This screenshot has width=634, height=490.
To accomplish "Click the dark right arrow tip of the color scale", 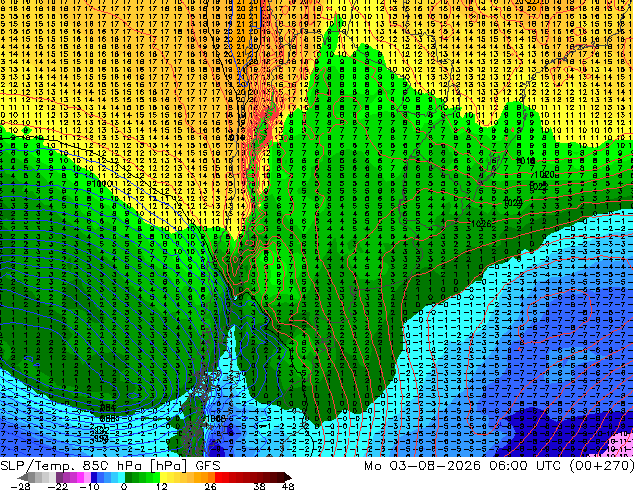I will click(287, 478).
